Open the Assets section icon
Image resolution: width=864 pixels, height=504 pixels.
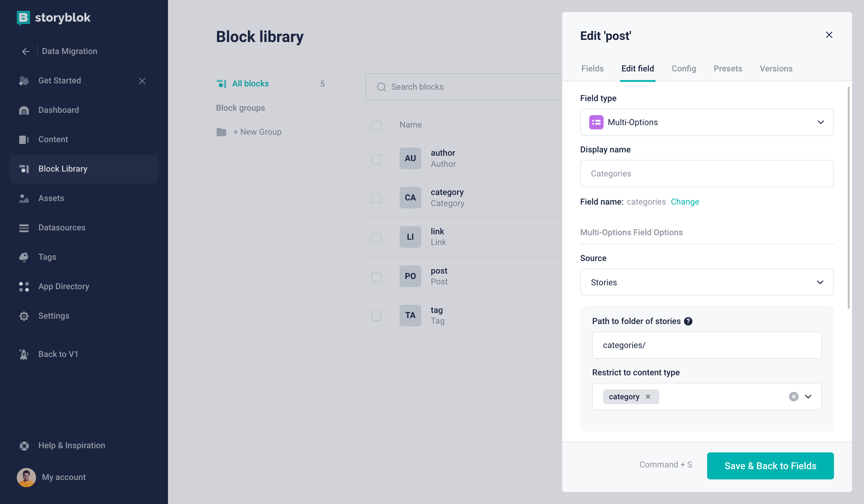tap(24, 198)
